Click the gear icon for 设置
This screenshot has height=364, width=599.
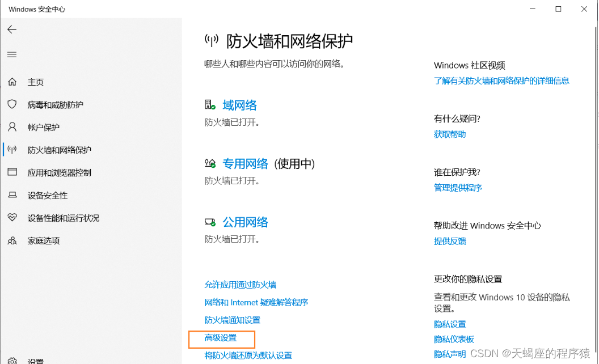point(12,361)
